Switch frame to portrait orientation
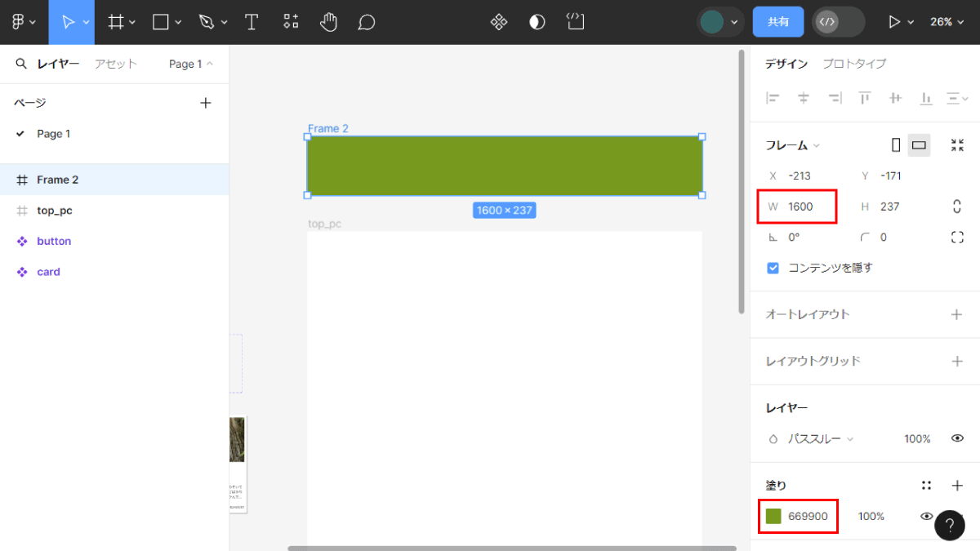This screenshot has width=980, height=551. pos(896,145)
